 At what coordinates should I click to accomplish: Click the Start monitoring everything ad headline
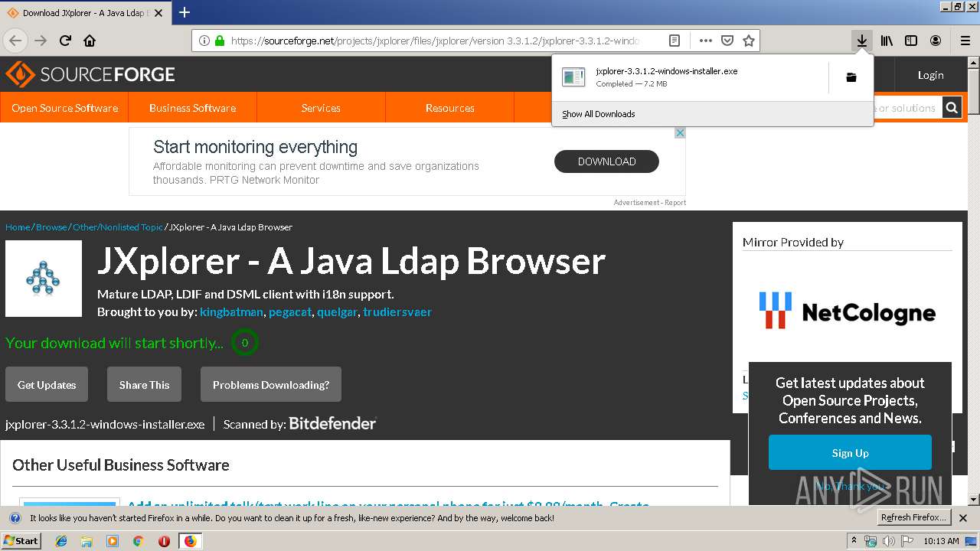pyautogui.click(x=255, y=146)
